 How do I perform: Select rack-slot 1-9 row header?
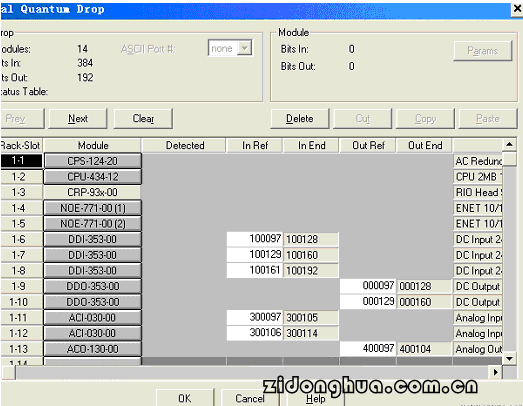click(x=22, y=286)
